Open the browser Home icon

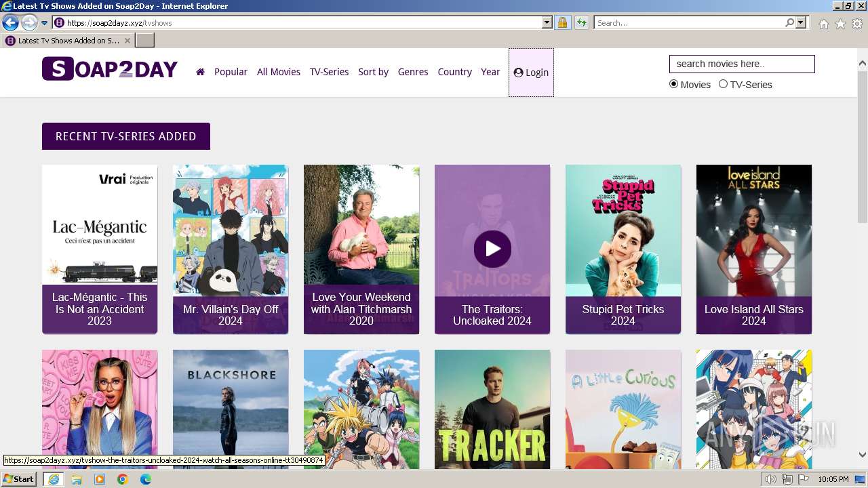pyautogui.click(x=823, y=24)
